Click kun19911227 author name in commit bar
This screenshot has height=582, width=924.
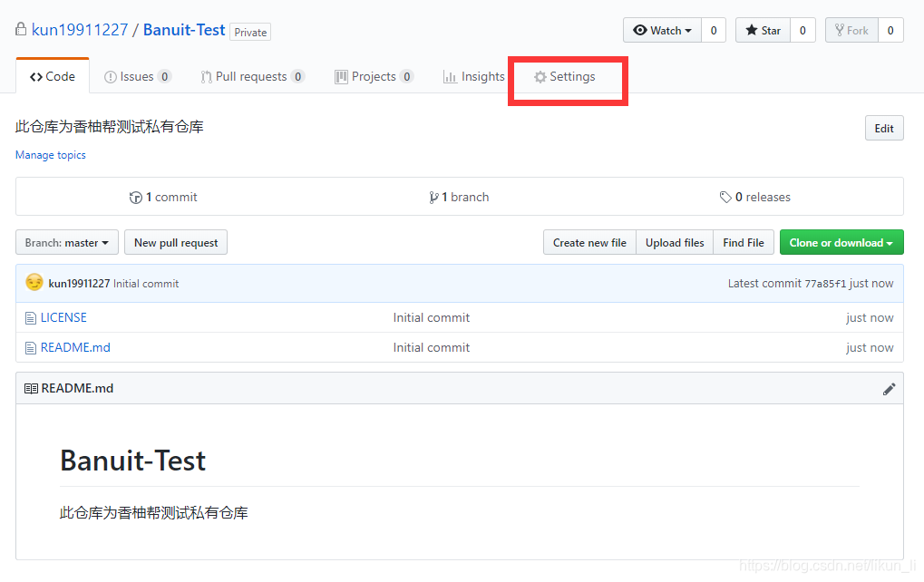click(79, 284)
